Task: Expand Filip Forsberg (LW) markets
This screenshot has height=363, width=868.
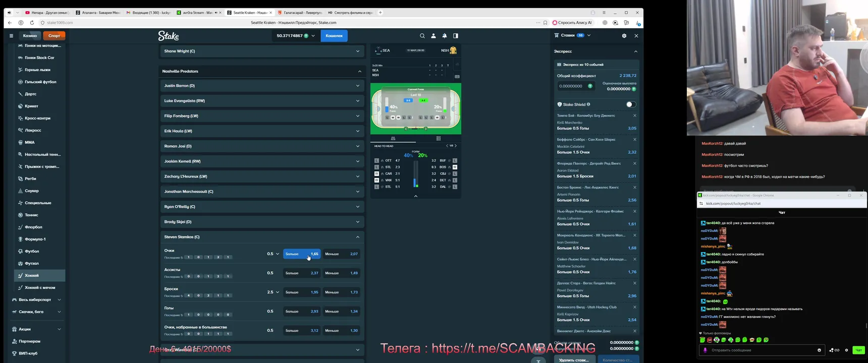Action: pos(262,116)
